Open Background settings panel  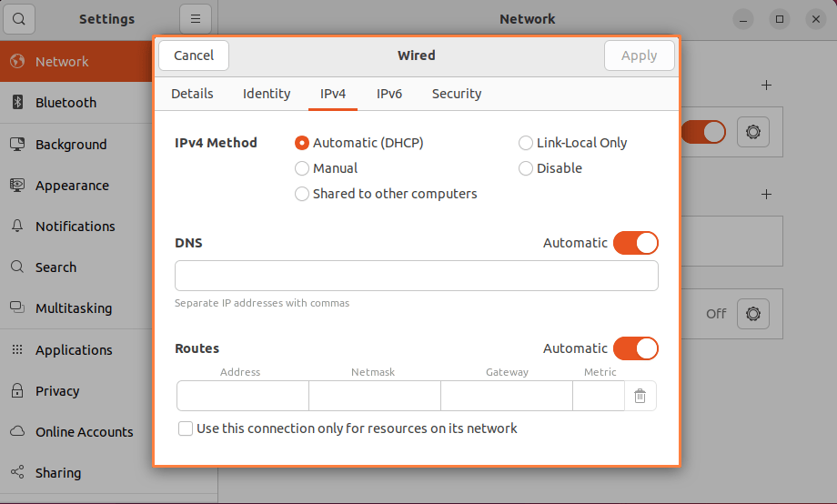point(76,144)
